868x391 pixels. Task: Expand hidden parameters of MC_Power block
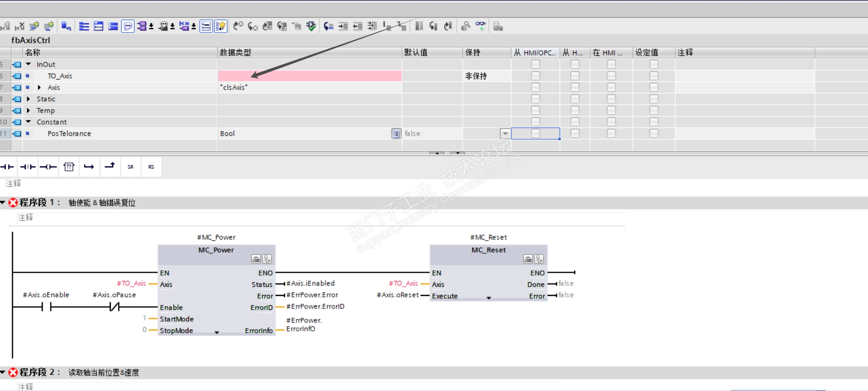click(x=217, y=332)
